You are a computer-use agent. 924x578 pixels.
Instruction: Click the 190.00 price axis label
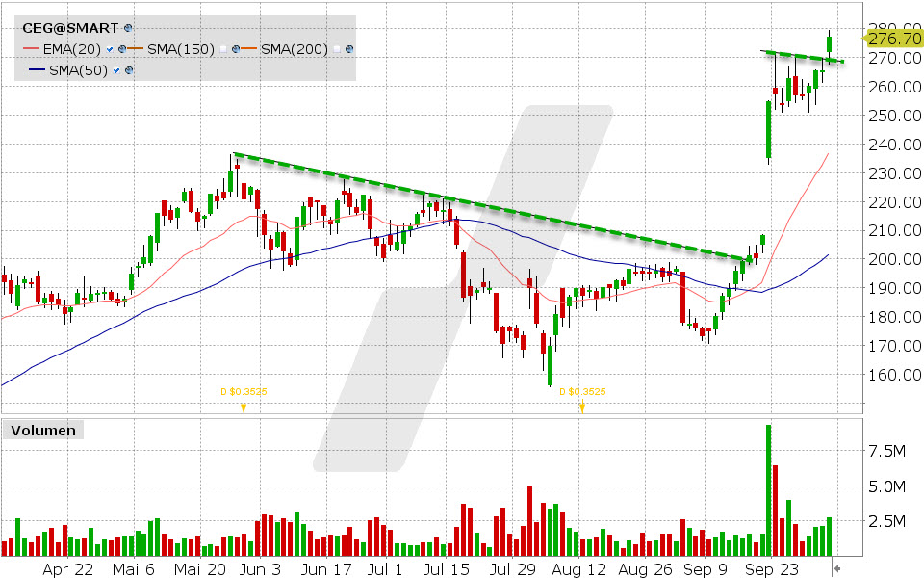pos(895,288)
